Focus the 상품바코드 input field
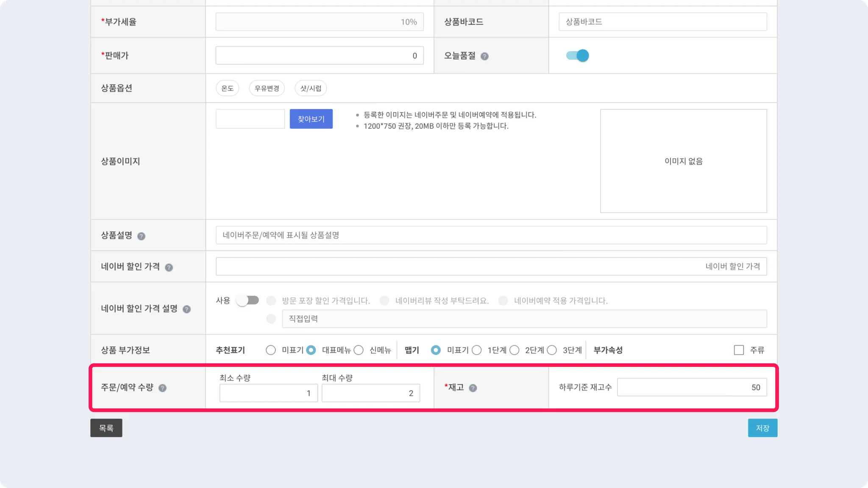Image resolution: width=868 pixels, height=488 pixels. coord(662,22)
